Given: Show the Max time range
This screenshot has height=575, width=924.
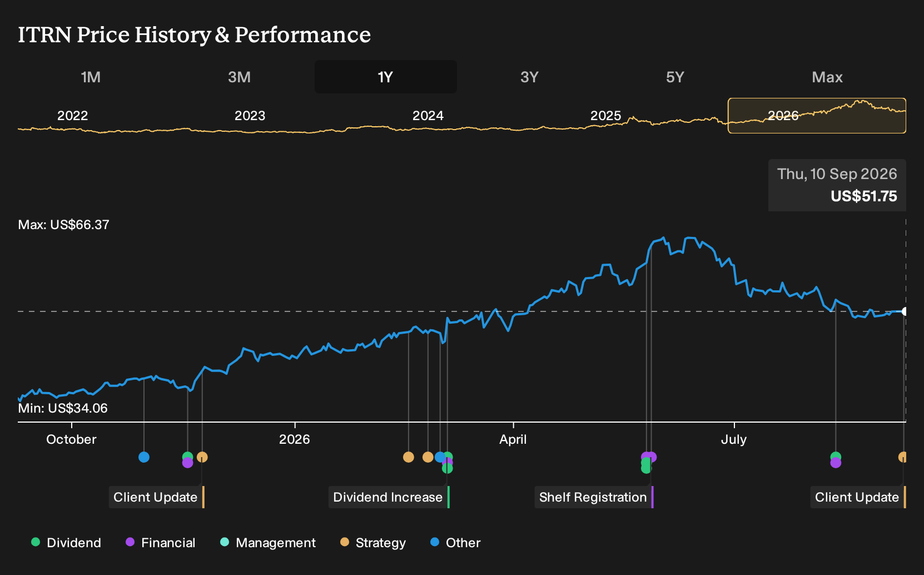Looking at the screenshot, I should (x=827, y=77).
